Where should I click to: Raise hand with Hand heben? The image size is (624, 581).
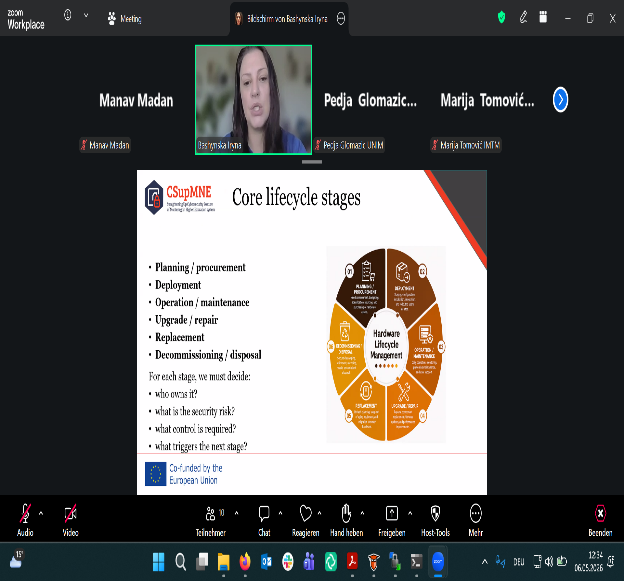(347, 520)
